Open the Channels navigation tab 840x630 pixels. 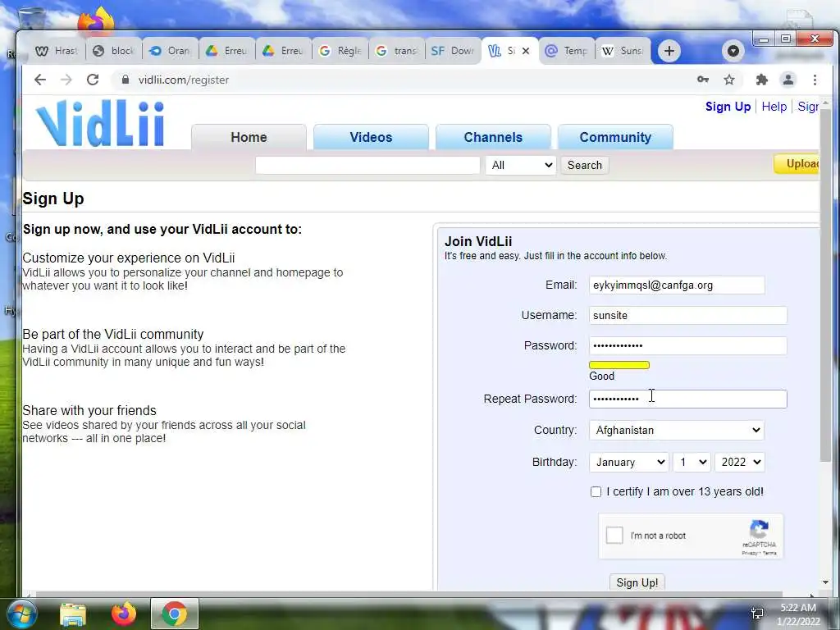pos(493,137)
